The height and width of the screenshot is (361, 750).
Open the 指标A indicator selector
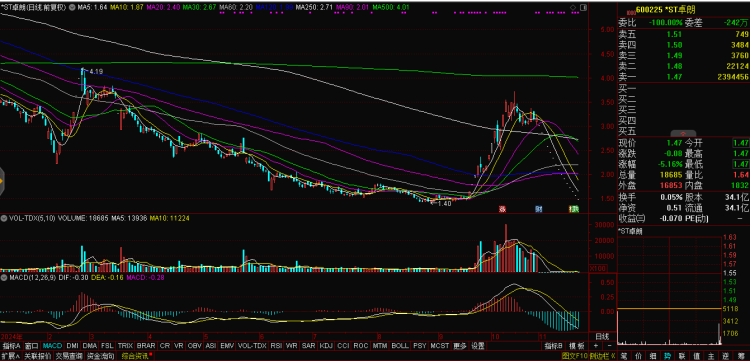click(11, 346)
